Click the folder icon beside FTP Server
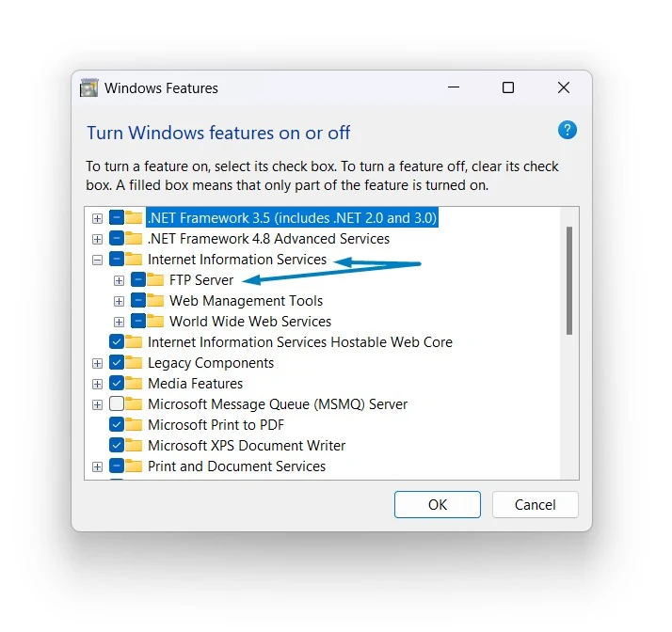 click(155, 280)
